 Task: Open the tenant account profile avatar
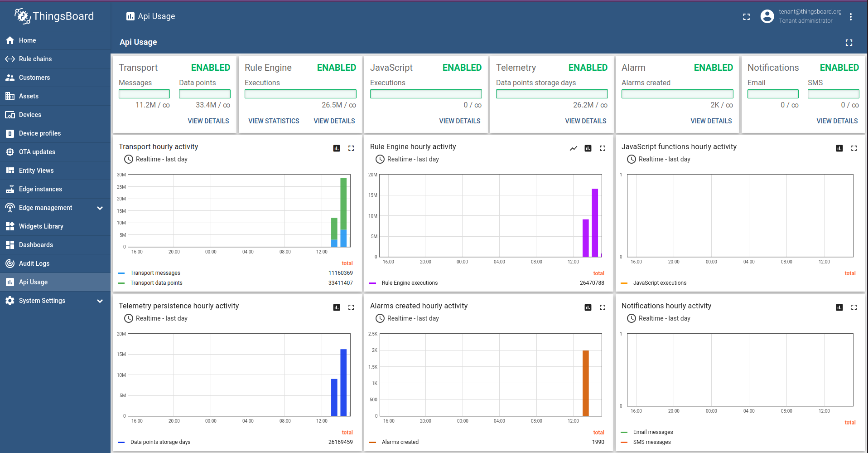tap(767, 16)
